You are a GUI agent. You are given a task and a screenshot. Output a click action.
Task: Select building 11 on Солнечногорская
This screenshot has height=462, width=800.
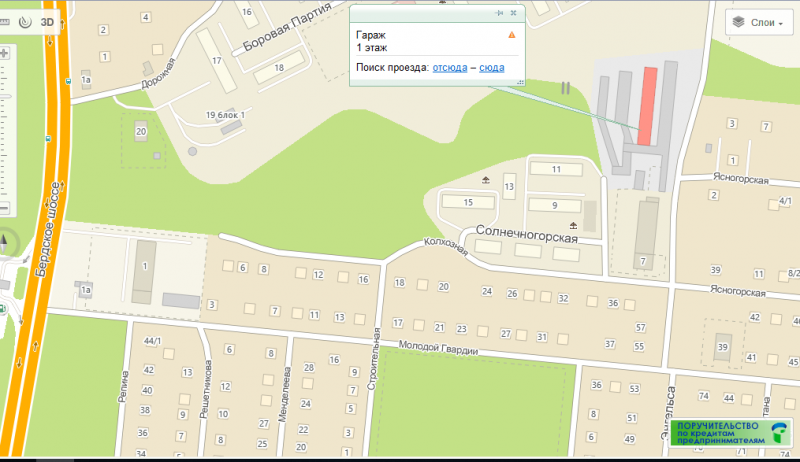tap(556, 169)
